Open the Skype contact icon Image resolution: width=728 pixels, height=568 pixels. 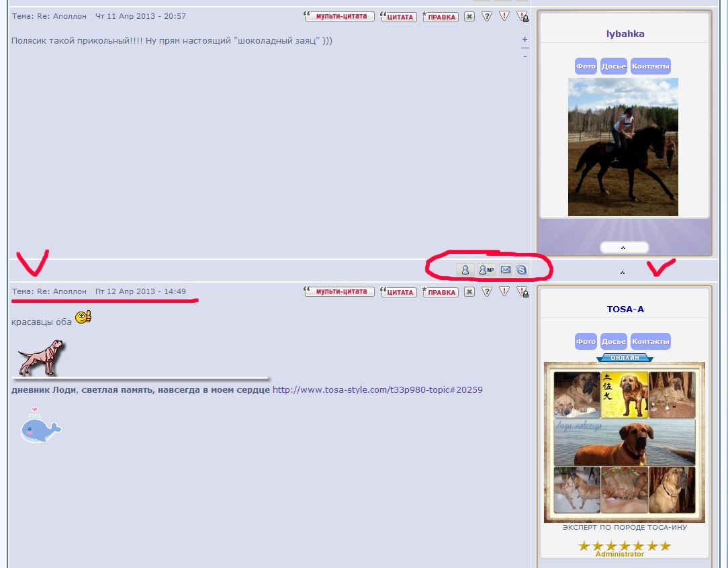(x=521, y=270)
